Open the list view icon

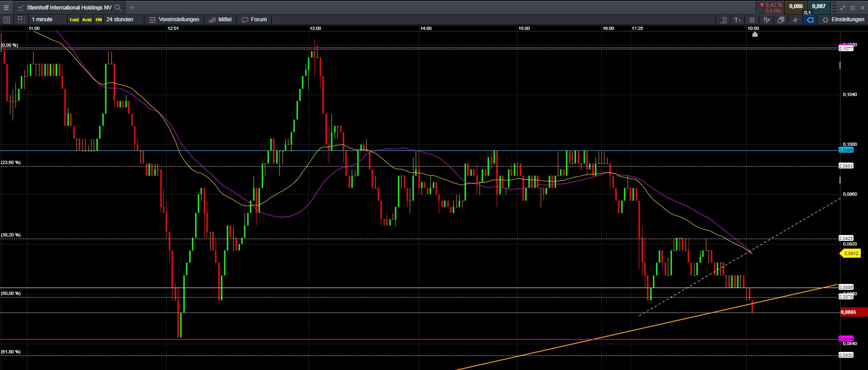click(x=6, y=19)
